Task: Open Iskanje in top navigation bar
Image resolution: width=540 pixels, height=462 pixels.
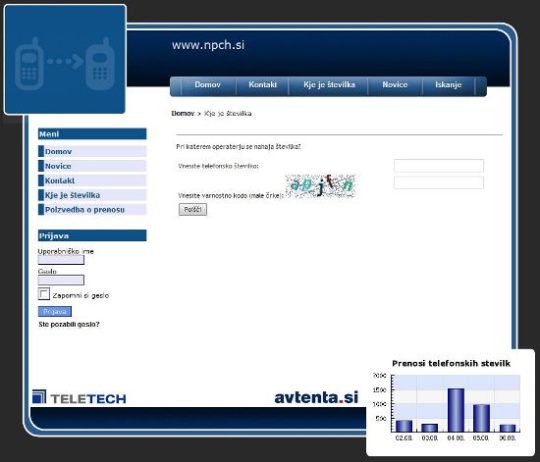Action: tap(448, 85)
